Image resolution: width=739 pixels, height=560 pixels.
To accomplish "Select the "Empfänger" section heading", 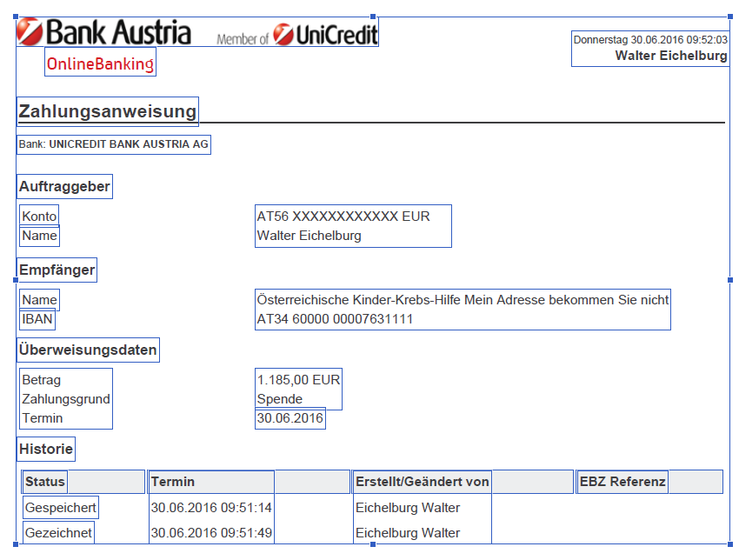I will (57, 270).
